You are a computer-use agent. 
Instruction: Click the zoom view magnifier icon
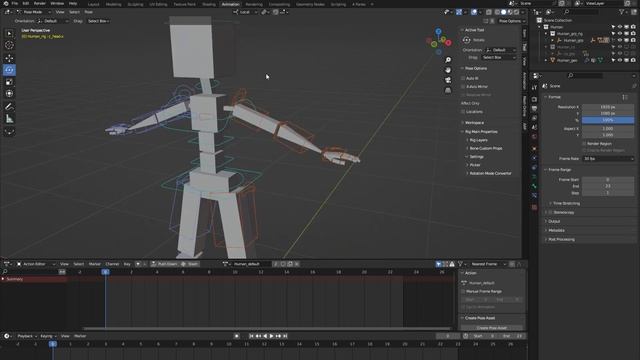pos(448,60)
